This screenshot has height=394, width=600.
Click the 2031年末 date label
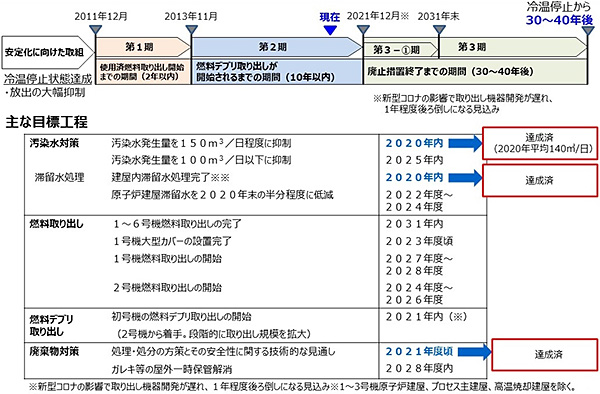point(439,16)
